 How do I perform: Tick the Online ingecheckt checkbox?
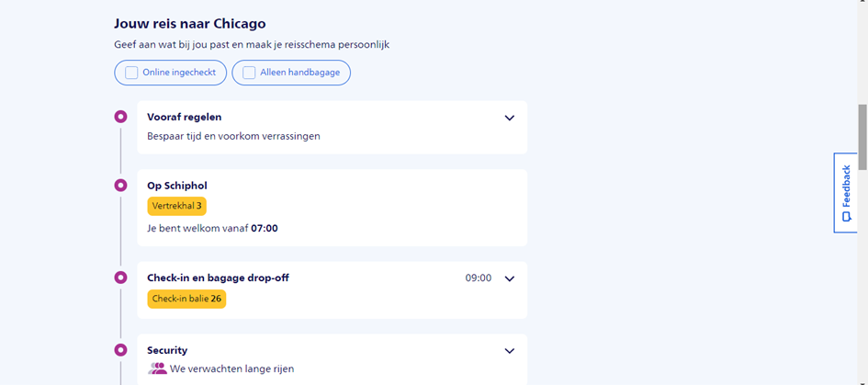tap(131, 73)
